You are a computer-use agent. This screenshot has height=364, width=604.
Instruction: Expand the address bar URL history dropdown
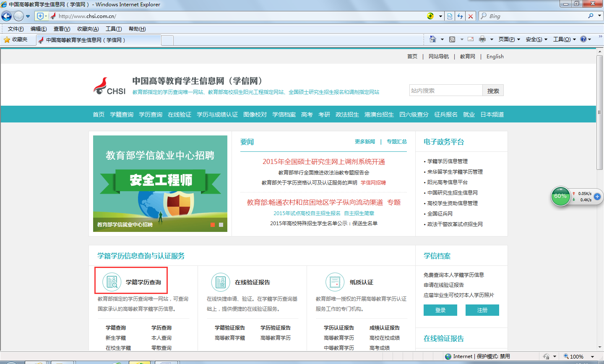440,16
